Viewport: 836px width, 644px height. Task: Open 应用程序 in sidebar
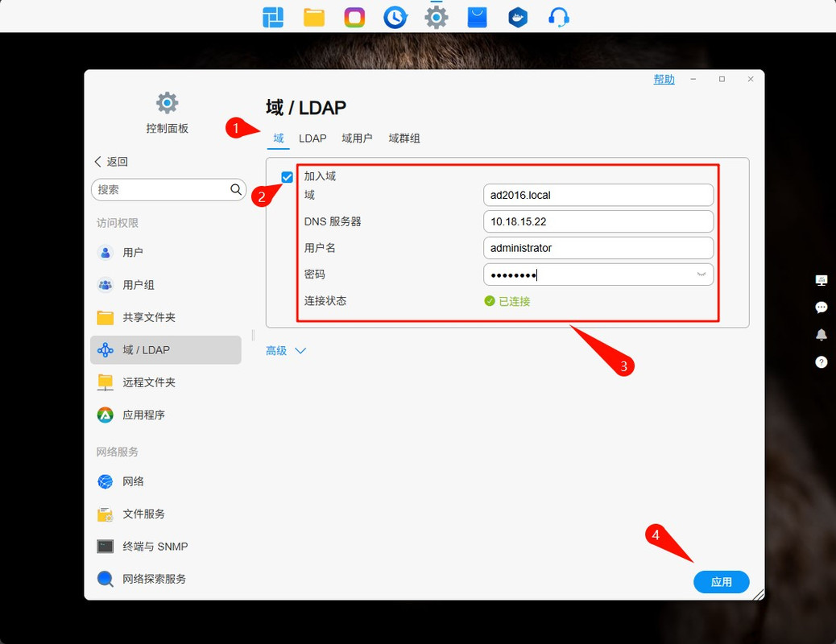166,415
